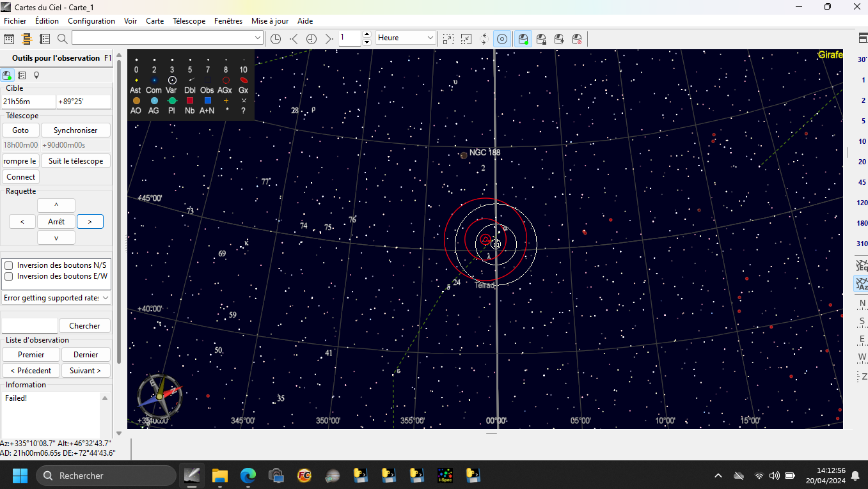Face south with the S button
The width and height of the screenshot is (868, 489).
coord(862,322)
